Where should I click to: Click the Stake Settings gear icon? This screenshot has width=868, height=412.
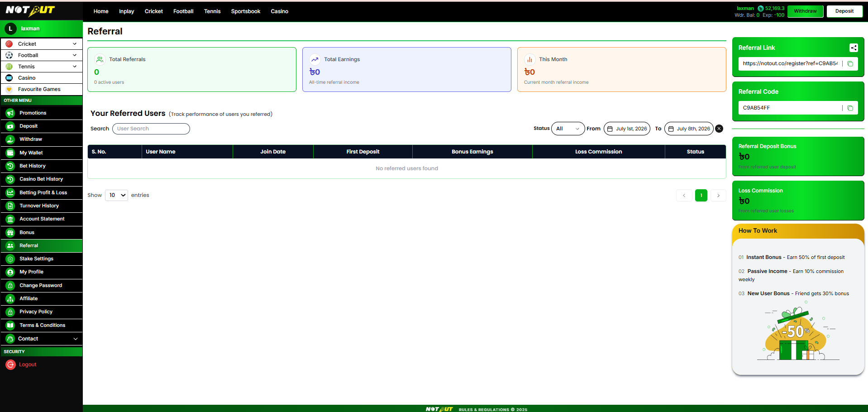coord(10,259)
